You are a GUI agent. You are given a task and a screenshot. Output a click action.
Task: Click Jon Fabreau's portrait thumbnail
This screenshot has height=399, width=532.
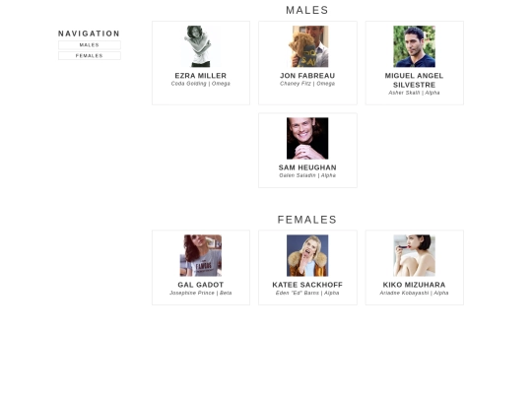coord(307,46)
